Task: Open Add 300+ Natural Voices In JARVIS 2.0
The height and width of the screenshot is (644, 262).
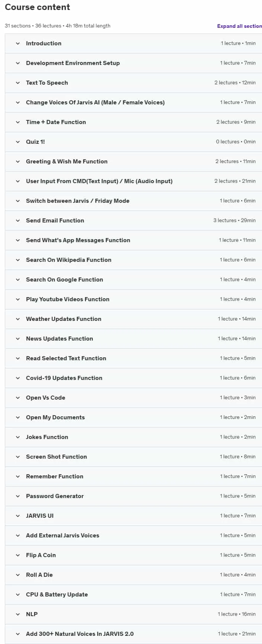Action: [133, 634]
